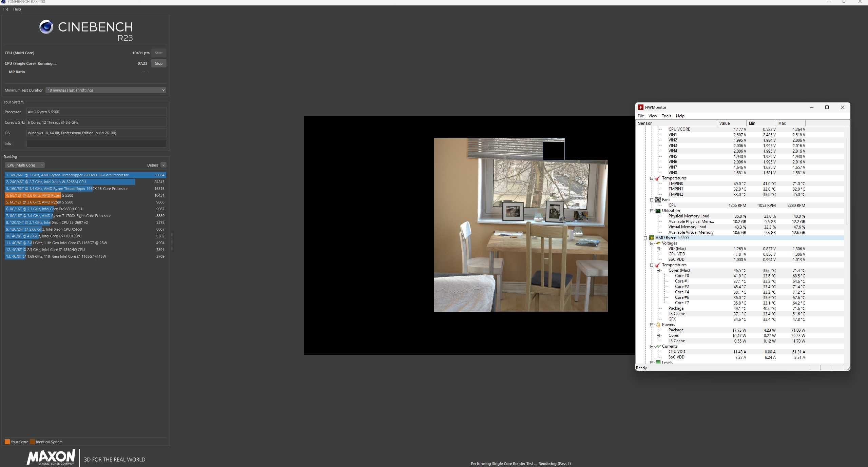Screen dimensions: 868x467
Task: Open the CPU (Multi Core) ranking dropdown
Action: pyautogui.click(x=25, y=165)
